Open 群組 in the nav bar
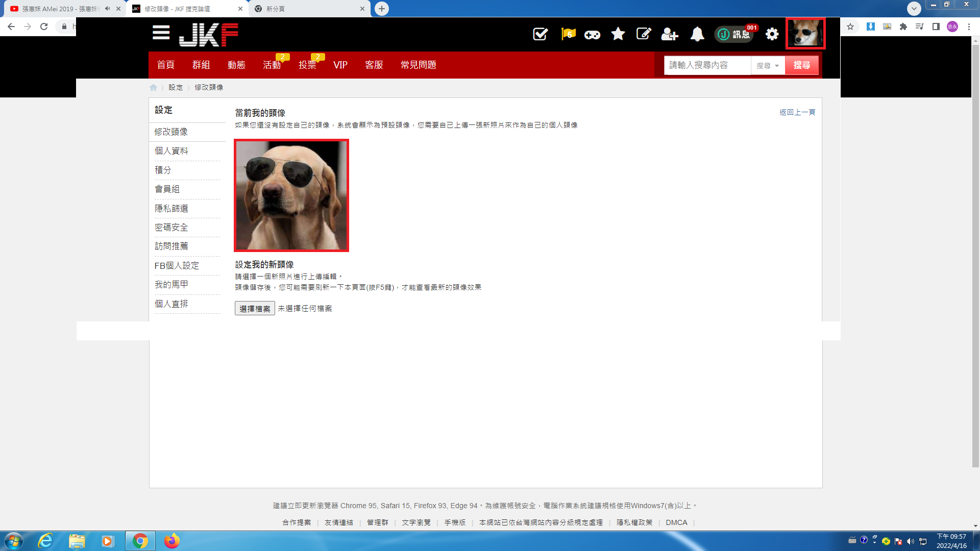This screenshot has height=551, width=980. click(x=201, y=65)
